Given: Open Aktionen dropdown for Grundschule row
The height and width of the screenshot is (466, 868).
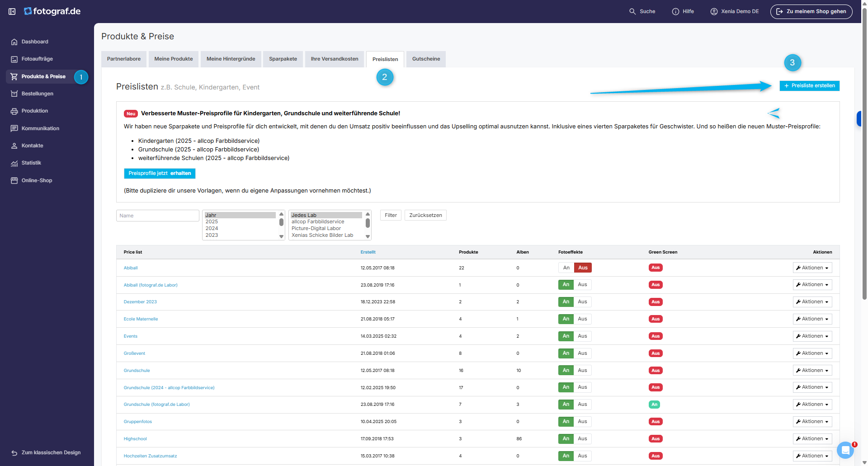Looking at the screenshot, I should pyautogui.click(x=812, y=371).
